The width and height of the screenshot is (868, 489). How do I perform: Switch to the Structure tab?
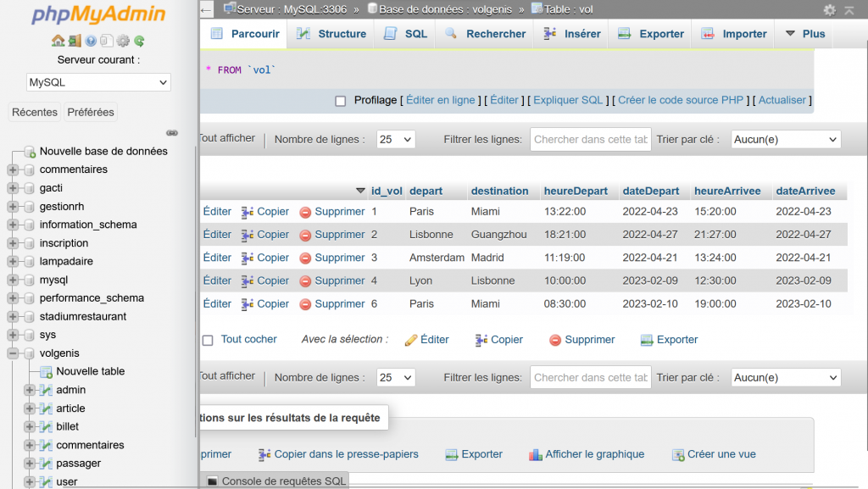click(x=332, y=34)
